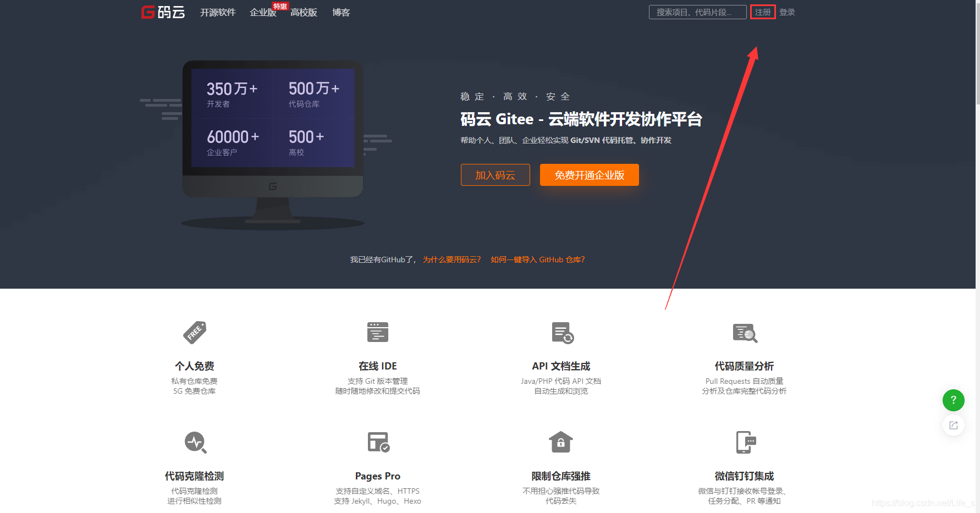Click the API 文档生成 icon

pos(562,333)
